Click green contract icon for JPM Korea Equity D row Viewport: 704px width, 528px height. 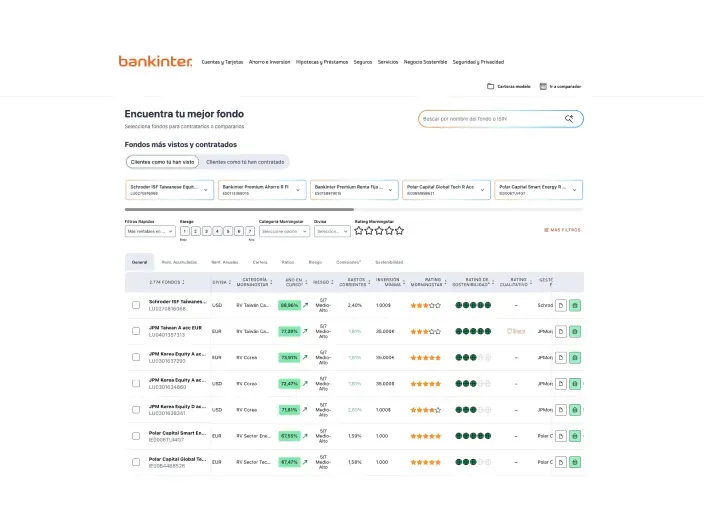point(575,409)
